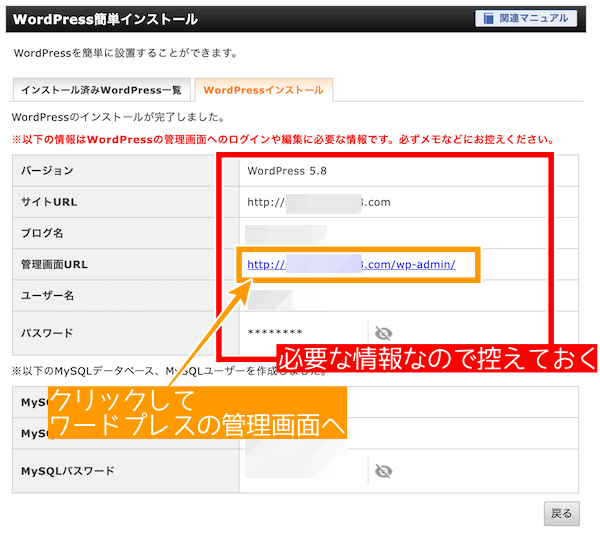Click the サイトURL value text
The image size is (600, 547).
coord(319,202)
